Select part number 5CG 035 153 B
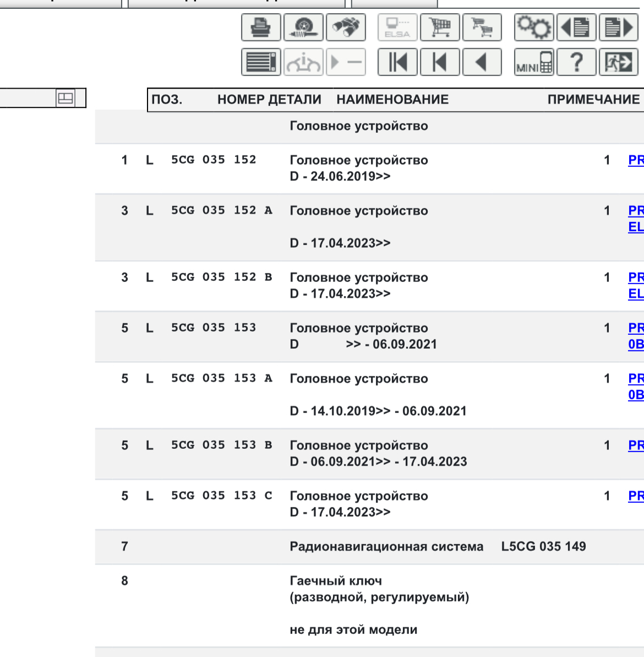The height and width of the screenshot is (657, 644). 221,444
